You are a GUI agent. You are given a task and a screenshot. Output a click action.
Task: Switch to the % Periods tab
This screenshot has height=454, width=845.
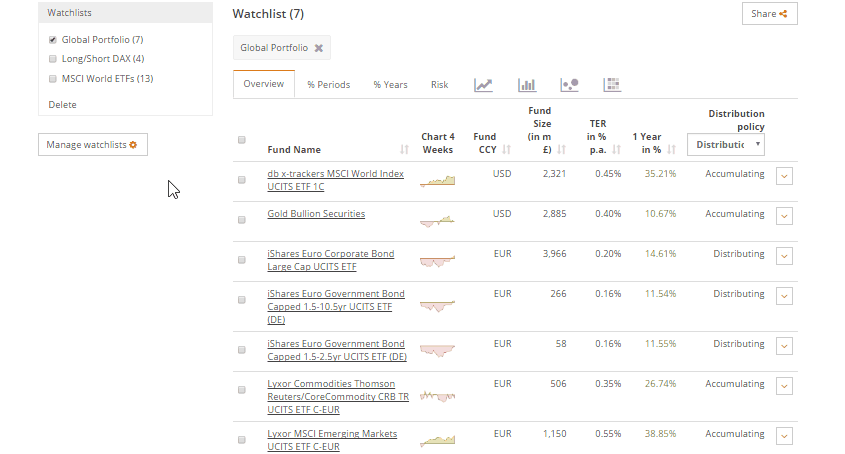pyautogui.click(x=328, y=85)
